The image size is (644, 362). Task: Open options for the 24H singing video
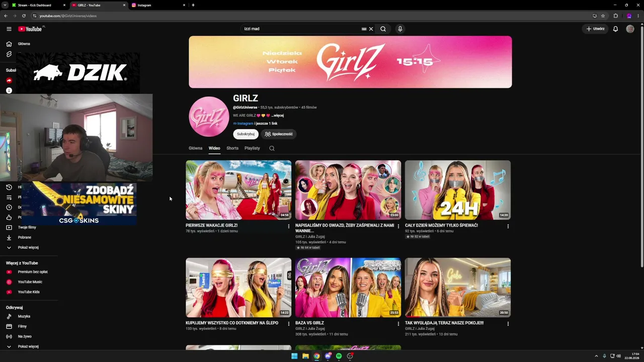(x=508, y=226)
